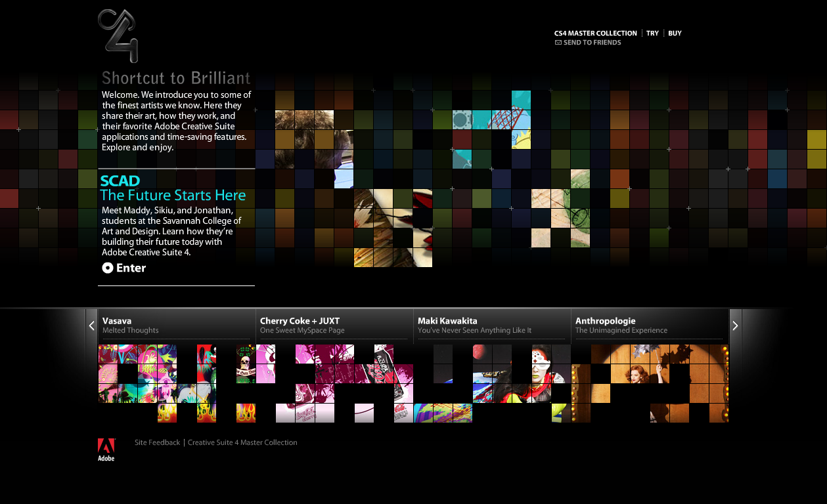The image size is (827, 504).
Task: Click the envelope icon beside Send to Friends
Action: [x=558, y=43]
